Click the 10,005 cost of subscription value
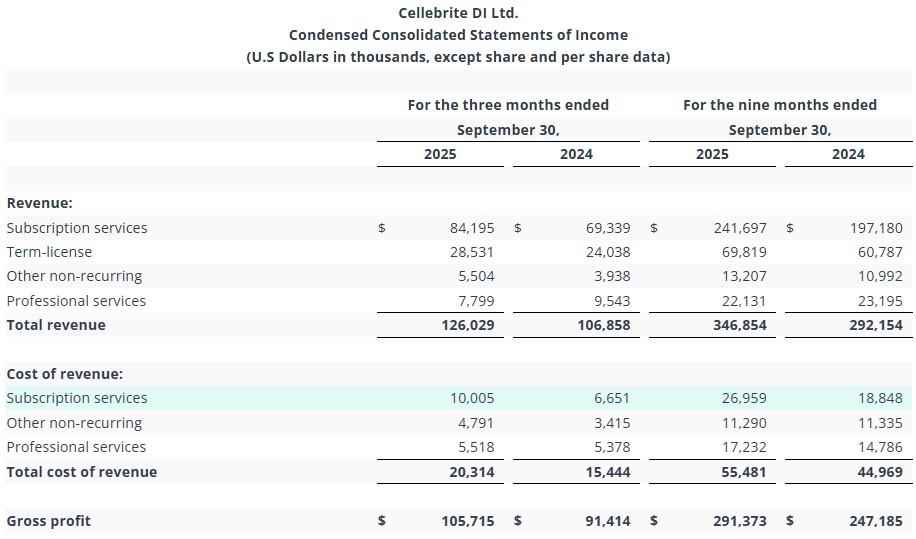This screenshot has width=916, height=539. pos(472,398)
